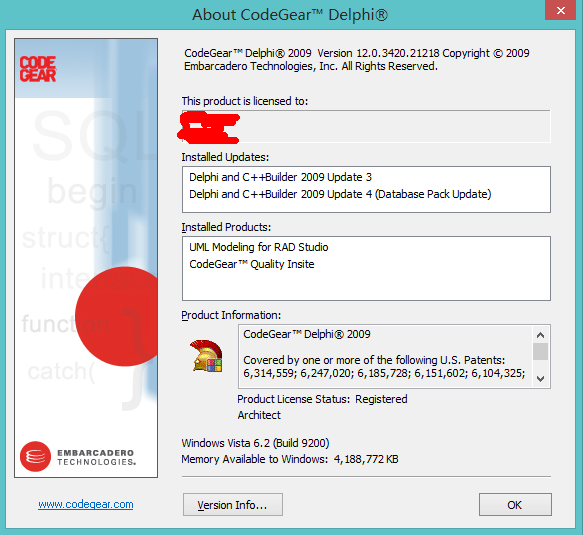Click the Installed Updates label
Viewport: 583px width, 535px height.
point(225,157)
